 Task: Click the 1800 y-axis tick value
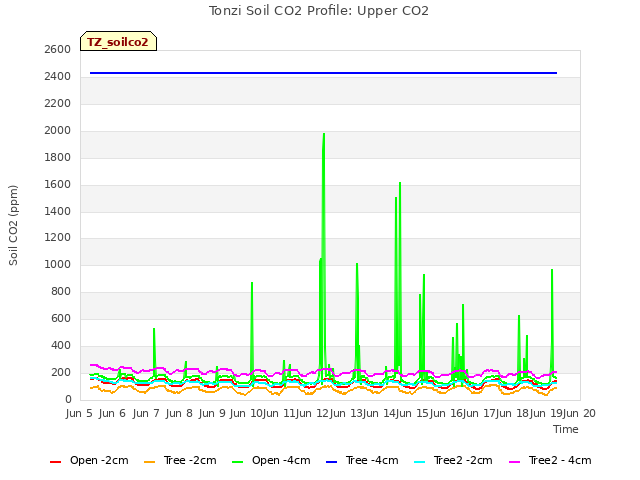(x=58, y=158)
